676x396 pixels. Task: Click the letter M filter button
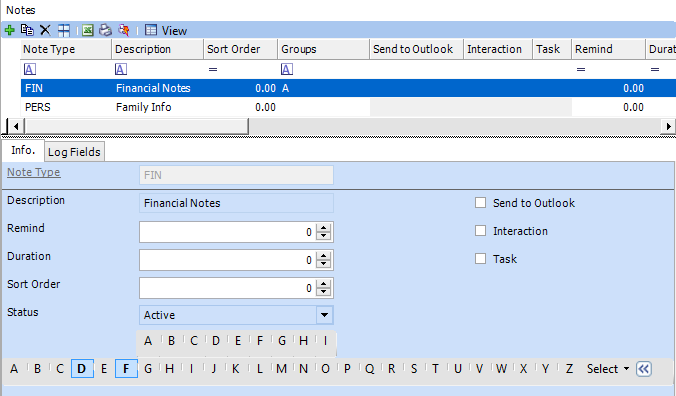coord(282,369)
